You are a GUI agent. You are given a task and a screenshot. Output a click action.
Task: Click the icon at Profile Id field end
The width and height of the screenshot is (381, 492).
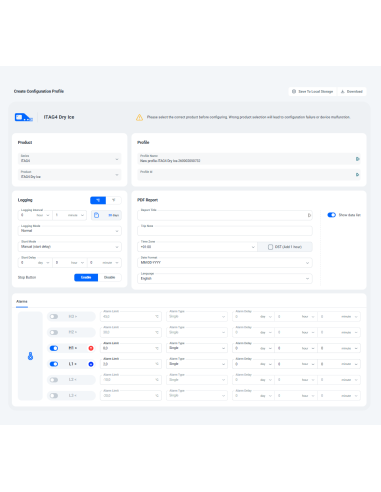click(x=357, y=175)
